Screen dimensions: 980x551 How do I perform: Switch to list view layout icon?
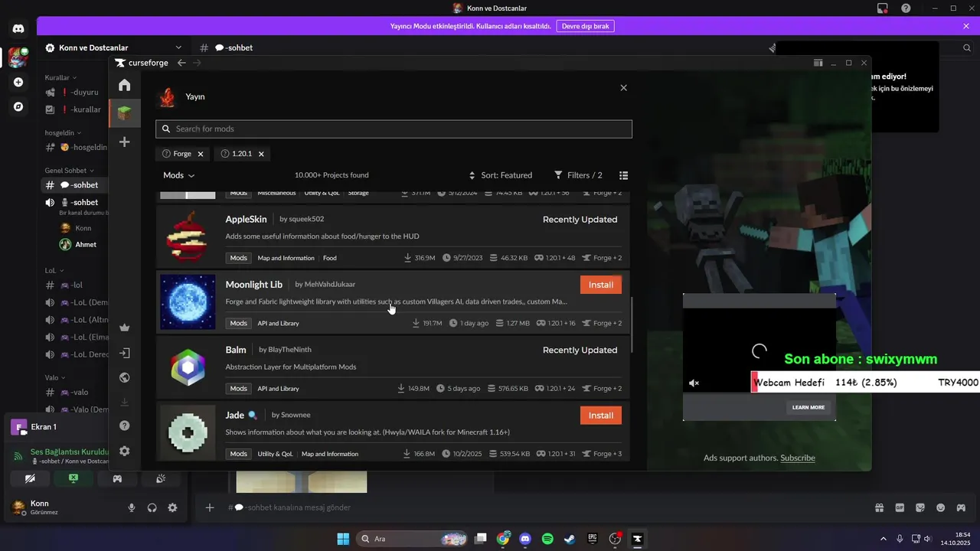click(623, 175)
